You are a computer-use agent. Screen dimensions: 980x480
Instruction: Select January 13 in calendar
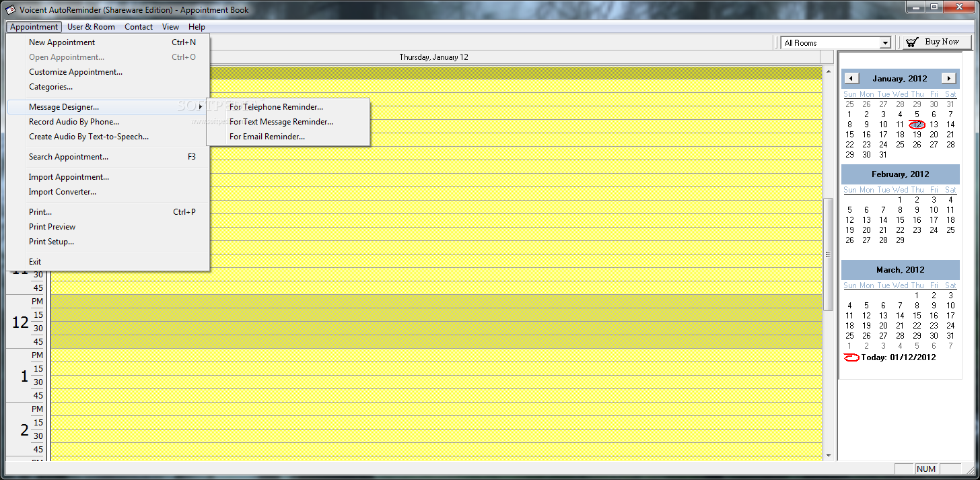click(934, 125)
